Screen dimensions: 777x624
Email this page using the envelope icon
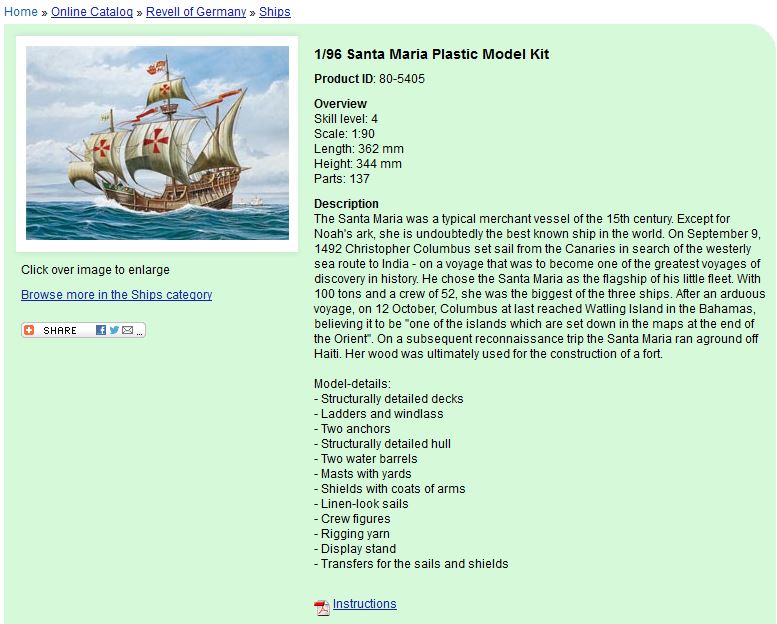tap(127, 330)
